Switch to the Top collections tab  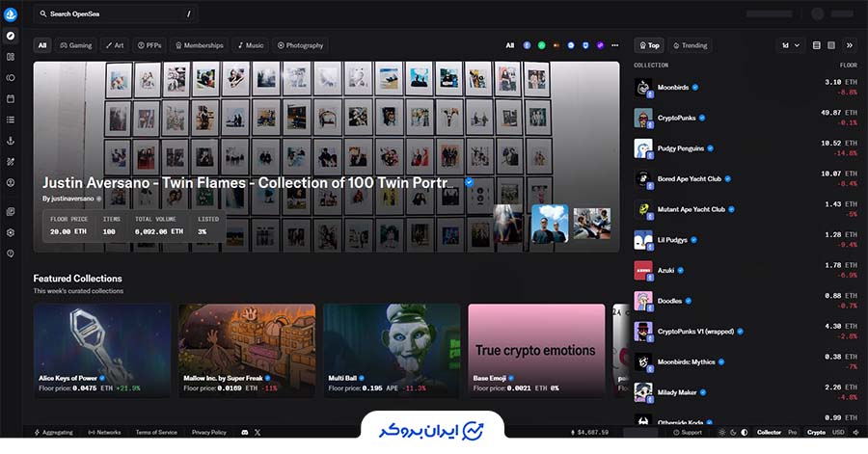649,45
